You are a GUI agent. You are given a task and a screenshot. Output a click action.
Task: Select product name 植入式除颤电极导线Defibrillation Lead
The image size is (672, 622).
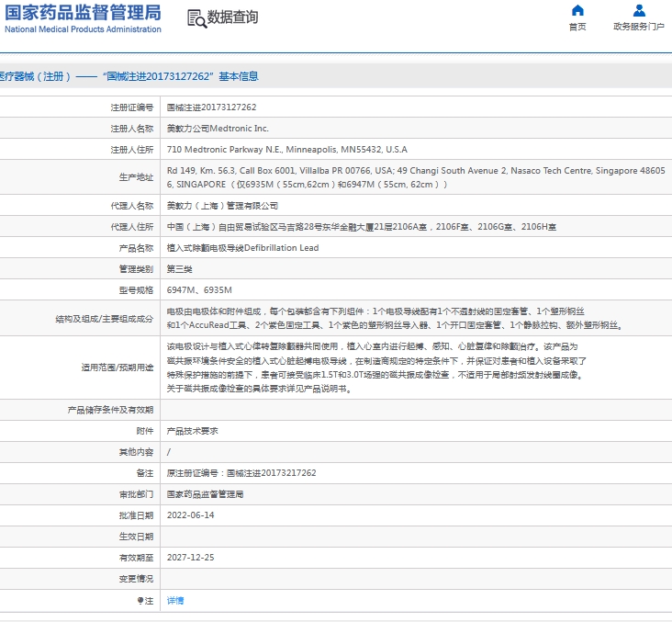(242, 248)
